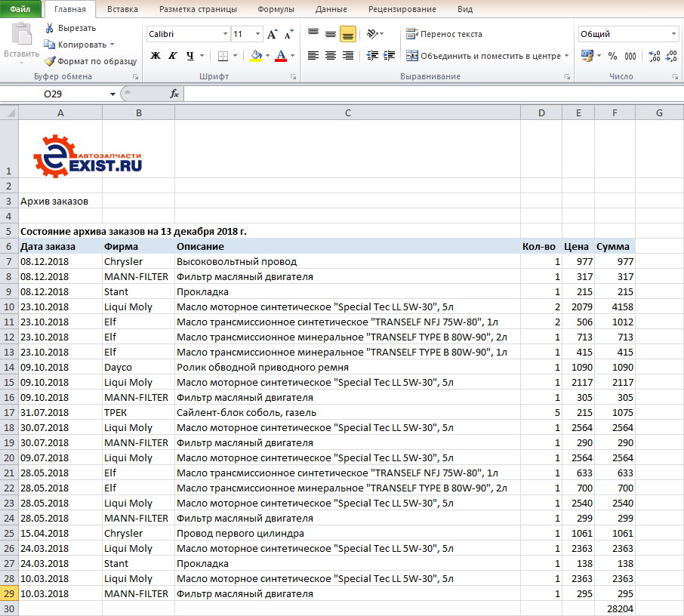
Task: Select the Архив заказов cell
Action: [x=60, y=201]
